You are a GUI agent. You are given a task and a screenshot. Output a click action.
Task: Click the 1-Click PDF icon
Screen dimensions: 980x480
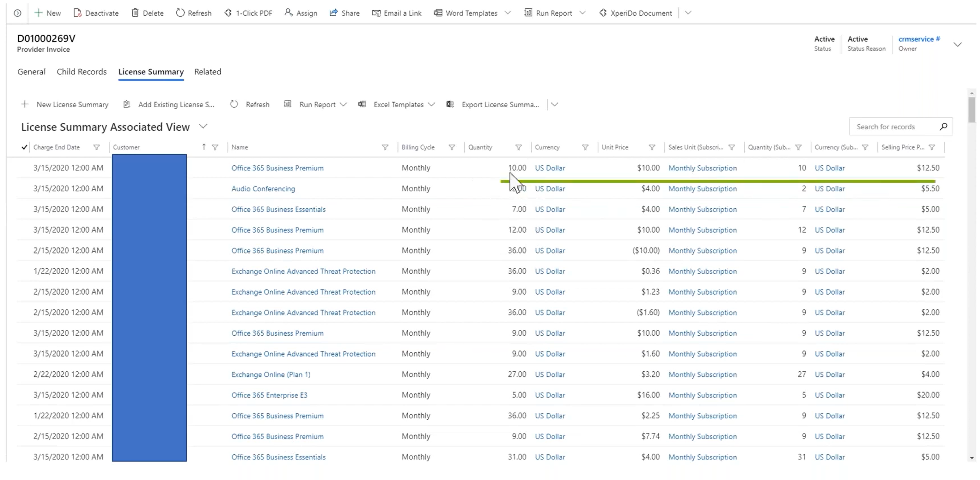tap(228, 13)
